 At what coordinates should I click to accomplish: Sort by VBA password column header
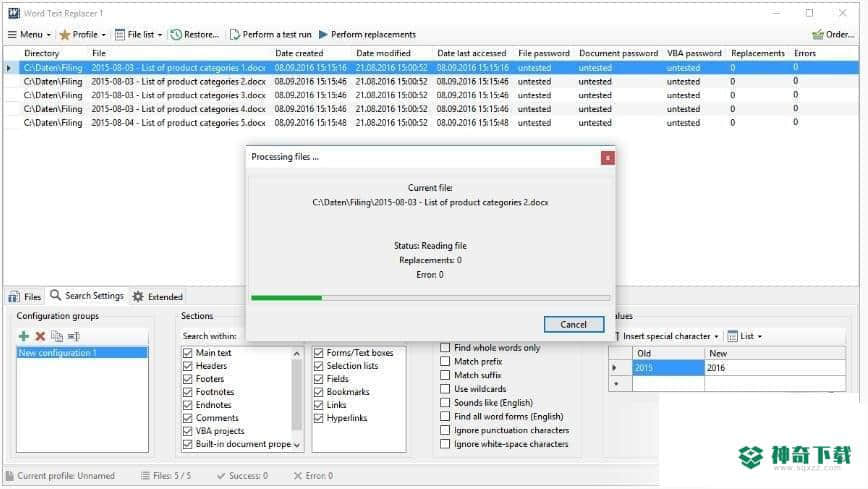click(694, 53)
